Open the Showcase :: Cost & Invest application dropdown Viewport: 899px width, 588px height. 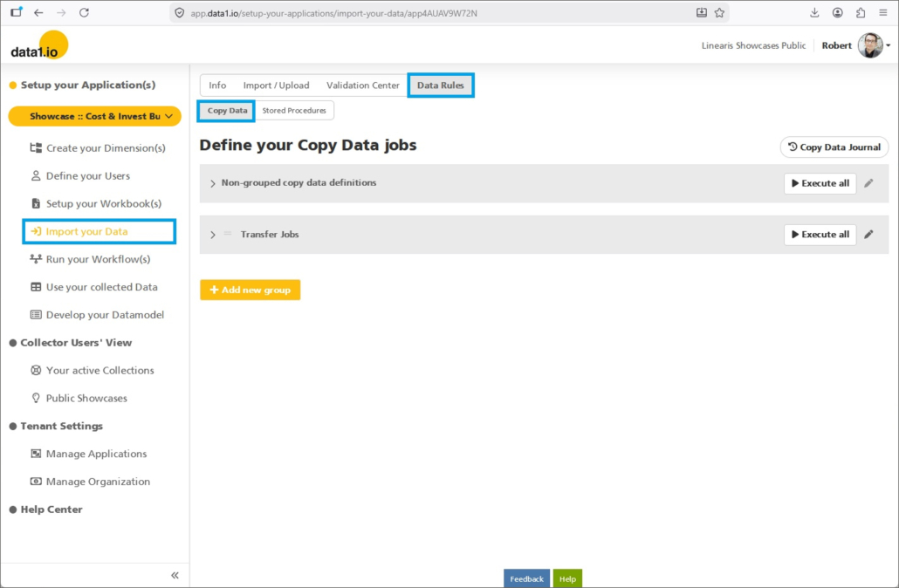point(94,116)
